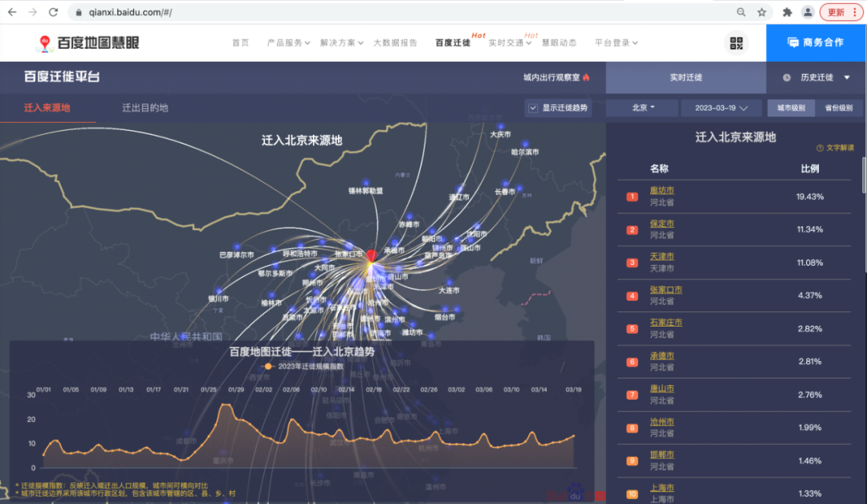Open 大数据报告 nav item

(395, 43)
